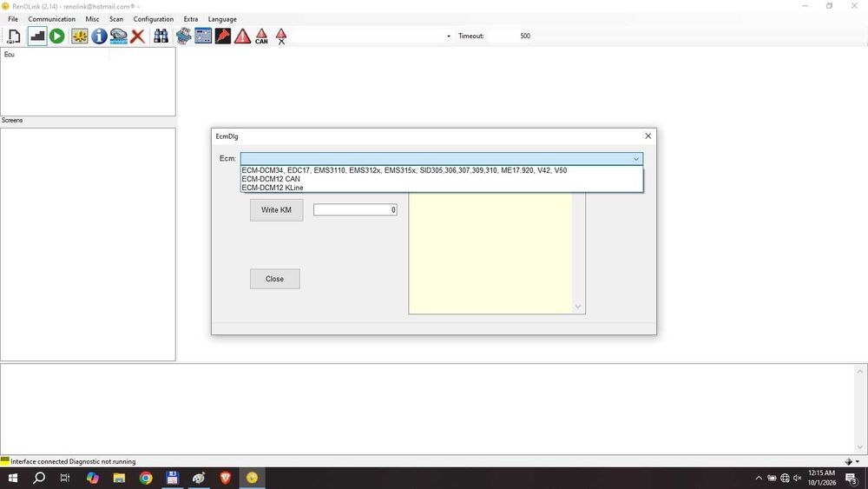
Task: Open the blue info icon
Action: [99, 36]
